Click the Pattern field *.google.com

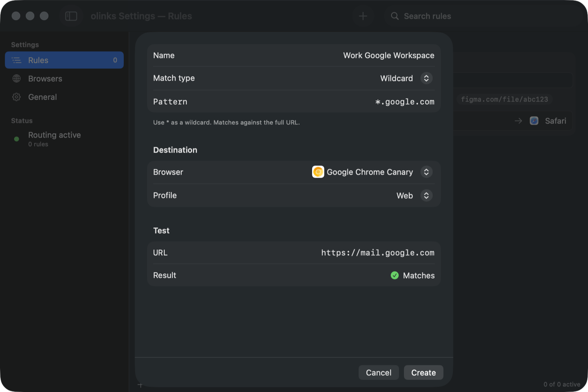click(405, 101)
